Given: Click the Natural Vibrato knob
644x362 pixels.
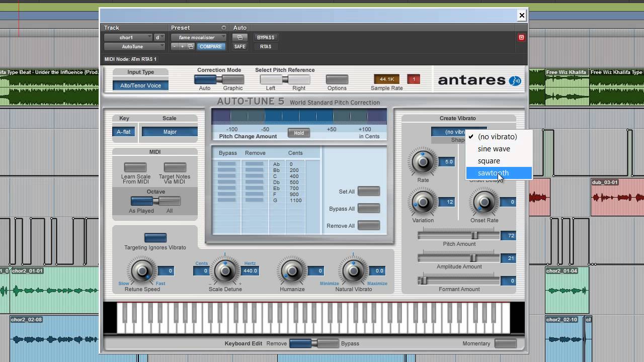Looking at the screenshot, I should pos(353,271).
